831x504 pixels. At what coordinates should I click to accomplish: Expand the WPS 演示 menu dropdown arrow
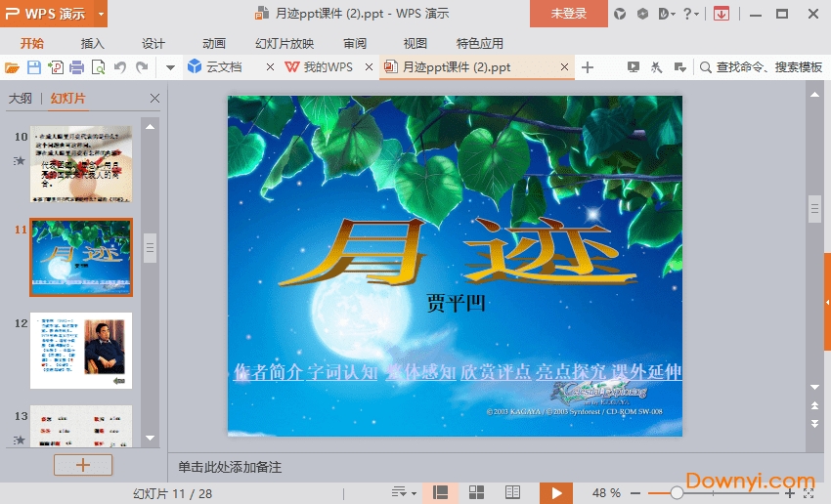point(101,14)
